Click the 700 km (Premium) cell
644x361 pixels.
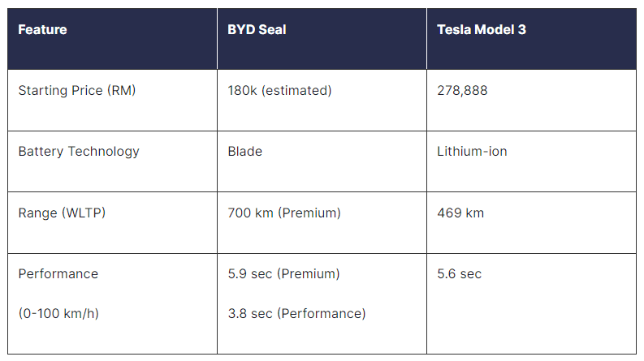[x=322, y=222]
